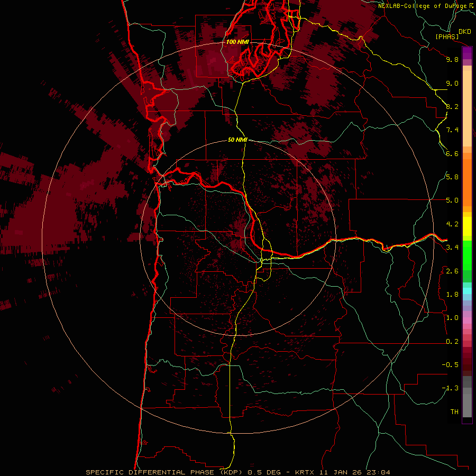Click the 11 JAN 26 date stamp
The width and height of the screenshot is (476, 476).
341,472
